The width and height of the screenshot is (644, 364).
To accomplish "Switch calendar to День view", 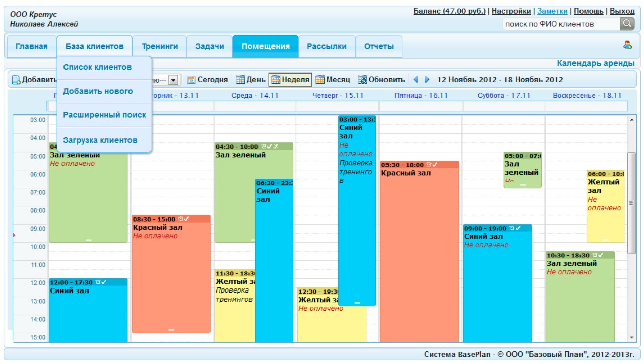I will coord(251,80).
